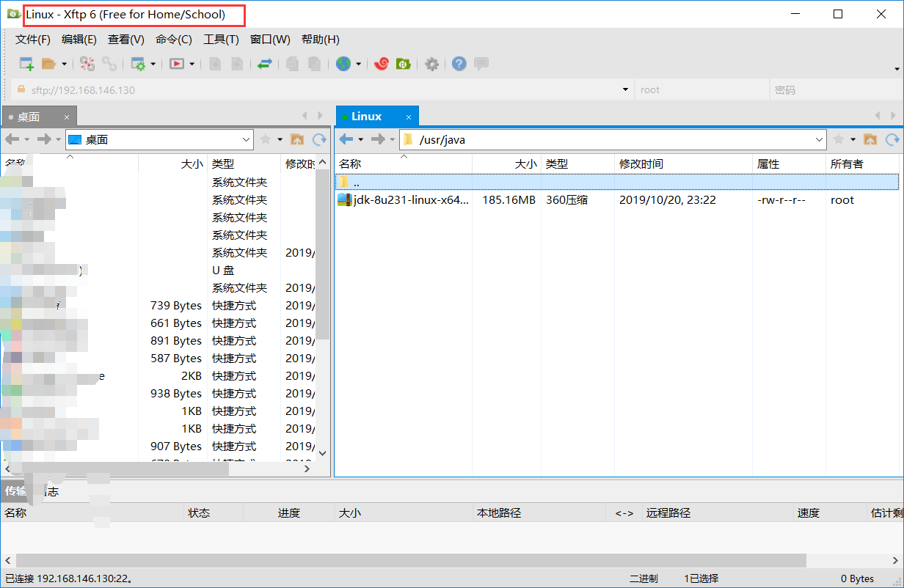The width and height of the screenshot is (904, 588).
Task: Go back in remote Linux pane
Action: coord(346,139)
